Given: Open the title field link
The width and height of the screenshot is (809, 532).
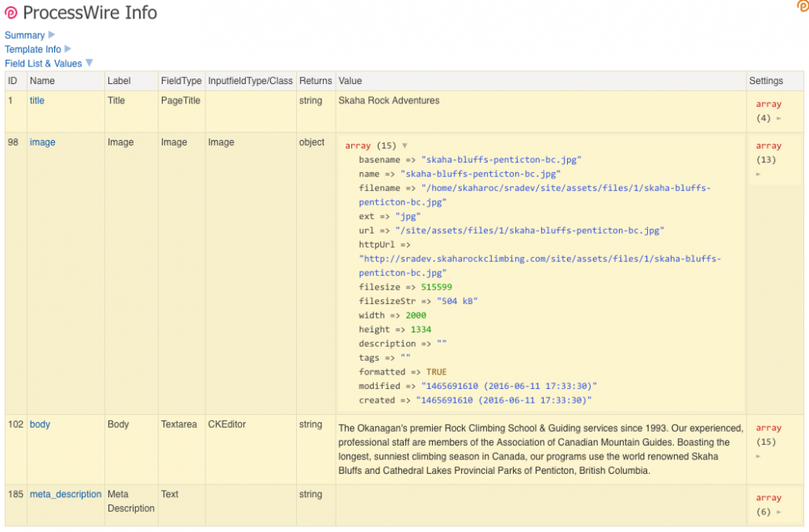Looking at the screenshot, I should (37, 101).
